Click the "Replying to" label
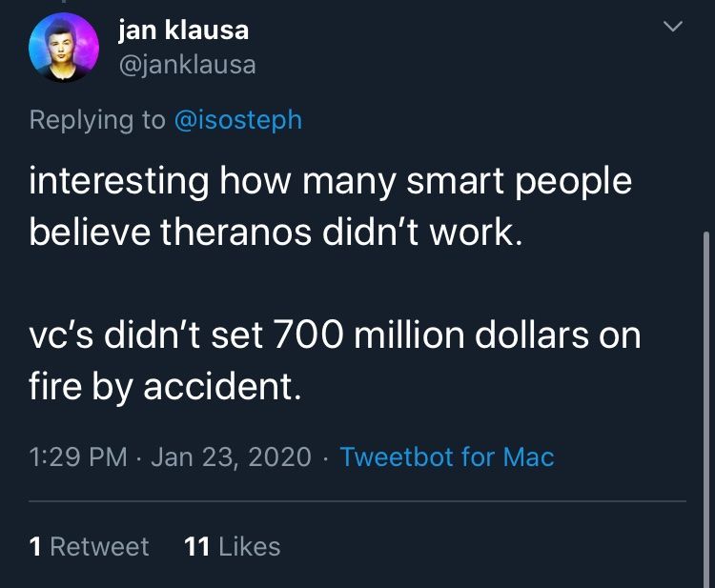The height and width of the screenshot is (588, 715). click(97, 121)
